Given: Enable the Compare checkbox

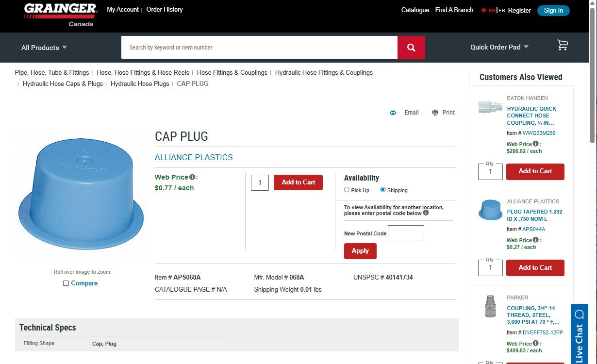Looking at the screenshot, I should pyautogui.click(x=66, y=283).
